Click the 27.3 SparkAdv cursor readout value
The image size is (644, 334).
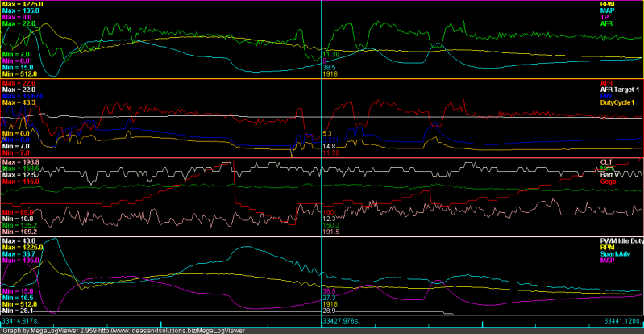click(x=329, y=298)
